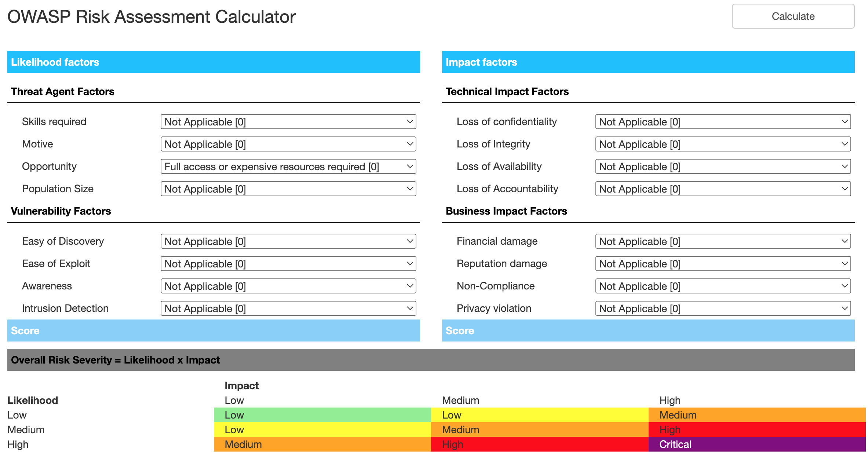The height and width of the screenshot is (460, 868).
Task: Click the Skills required label
Action: point(54,121)
